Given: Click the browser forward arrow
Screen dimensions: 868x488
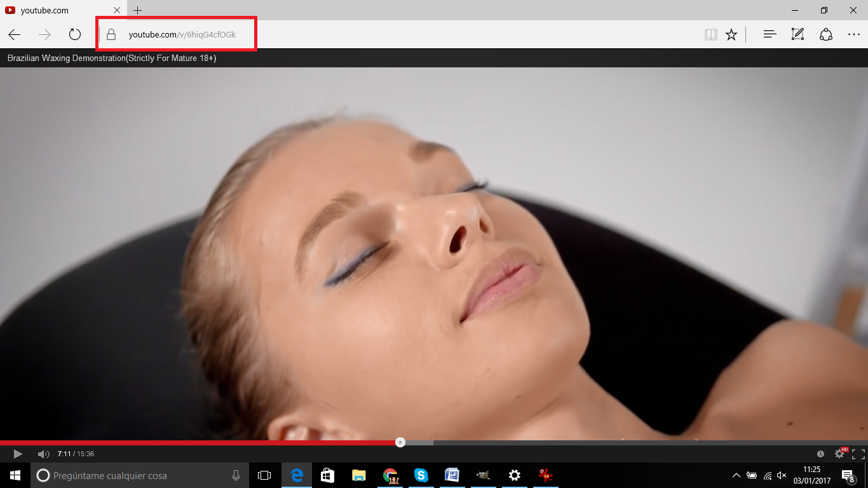Looking at the screenshot, I should [44, 35].
